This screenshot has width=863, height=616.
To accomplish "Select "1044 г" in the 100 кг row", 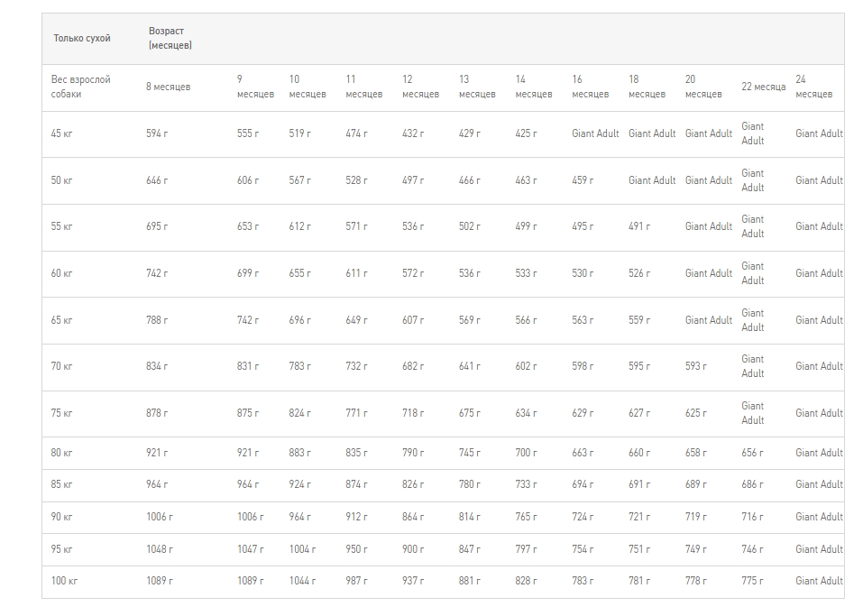I will click(x=303, y=580).
